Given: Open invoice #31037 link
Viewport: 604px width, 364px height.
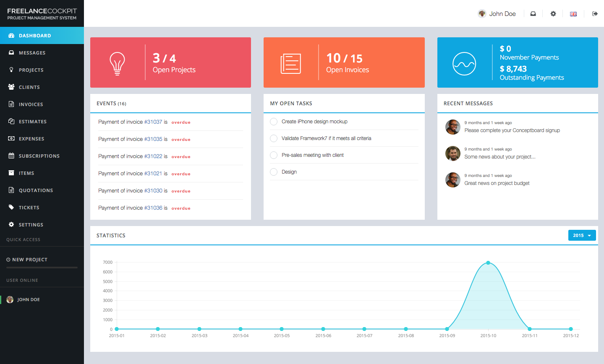Looking at the screenshot, I should tap(153, 122).
